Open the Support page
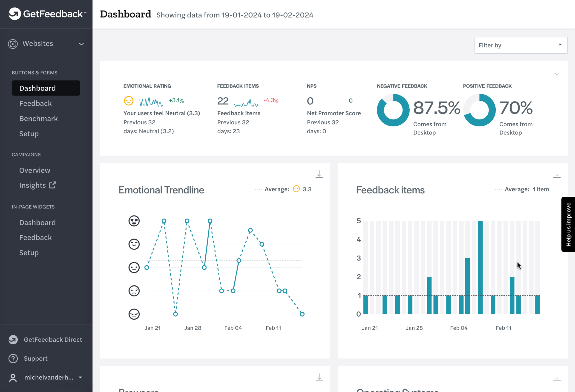Image resolution: width=575 pixels, height=392 pixels. click(x=36, y=358)
